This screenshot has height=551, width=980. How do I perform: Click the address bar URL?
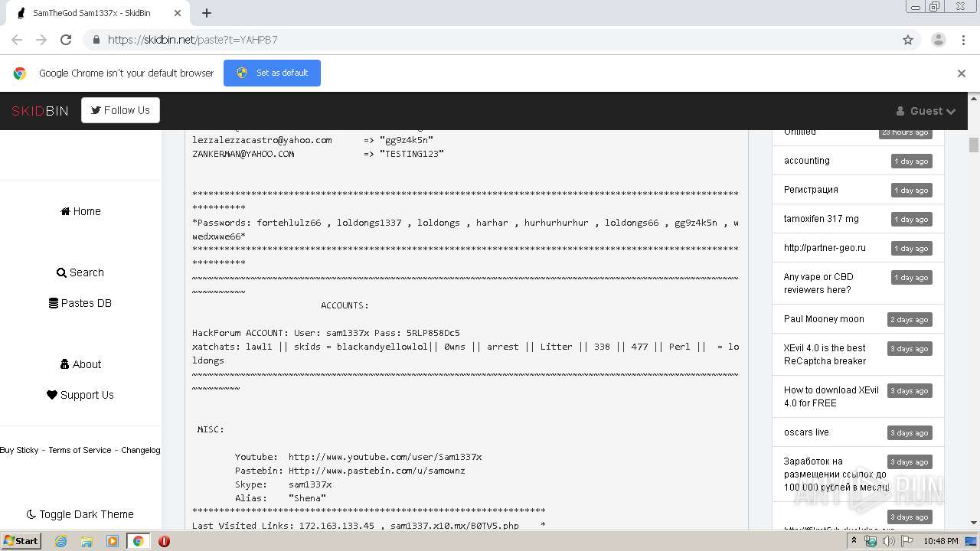[192, 40]
